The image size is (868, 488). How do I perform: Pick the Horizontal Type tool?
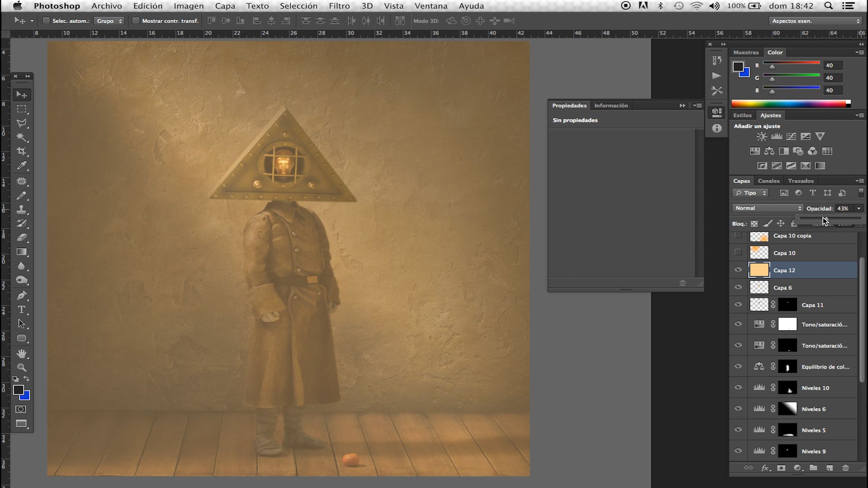click(x=21, y=310)
